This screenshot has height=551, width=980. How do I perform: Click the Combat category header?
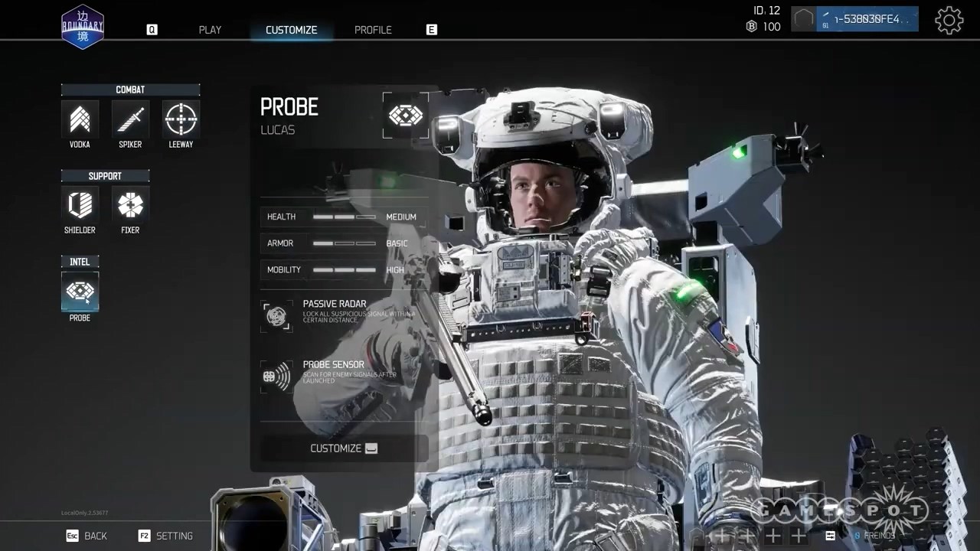(x=130, y=90)
